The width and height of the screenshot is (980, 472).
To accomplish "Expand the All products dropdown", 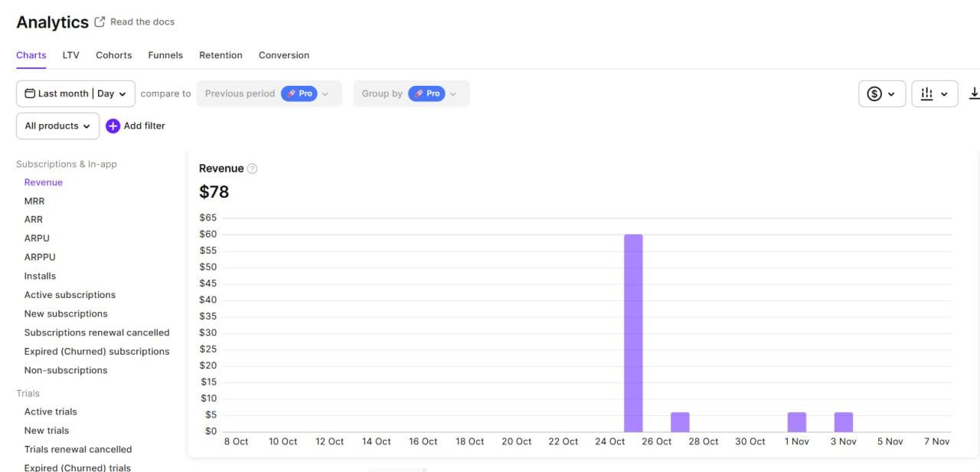I will (57, 126).
